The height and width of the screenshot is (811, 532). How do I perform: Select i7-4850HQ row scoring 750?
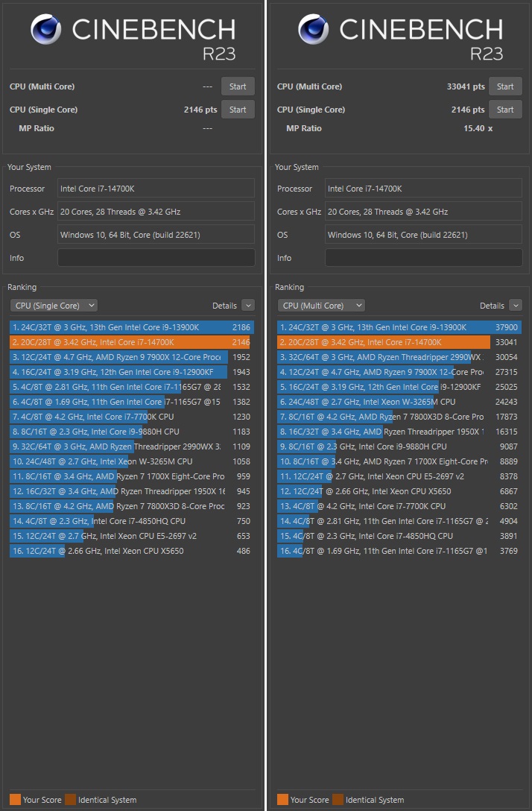click(x=131, y=521)
